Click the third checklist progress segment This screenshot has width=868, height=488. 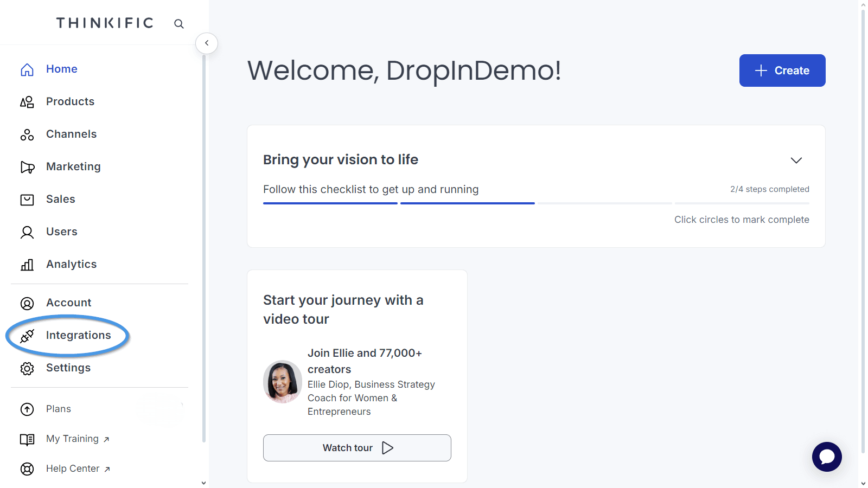point(605,203)
